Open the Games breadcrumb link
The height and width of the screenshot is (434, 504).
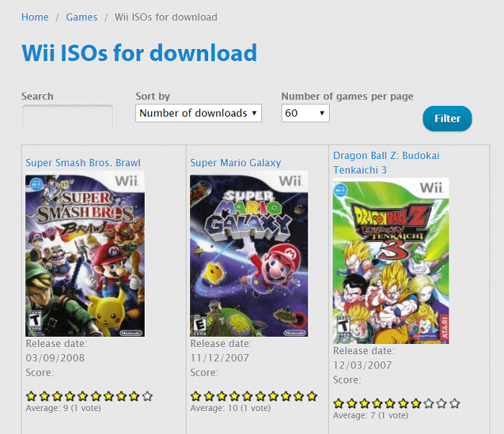click(x=81, y=17)
